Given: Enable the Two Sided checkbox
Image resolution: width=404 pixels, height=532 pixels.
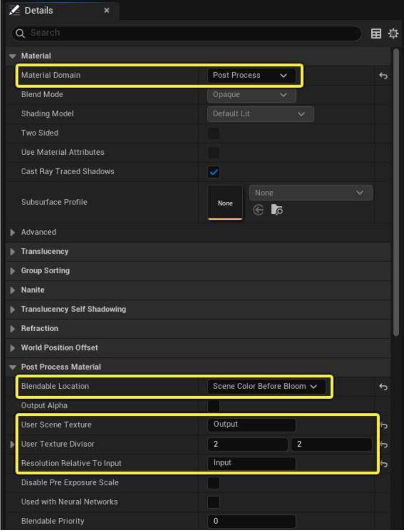Looking at the screenshot, I should tap(214, 133).
